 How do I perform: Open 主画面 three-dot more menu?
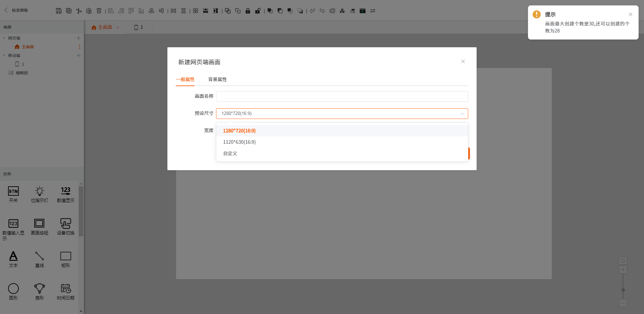(x=79, y=47)
